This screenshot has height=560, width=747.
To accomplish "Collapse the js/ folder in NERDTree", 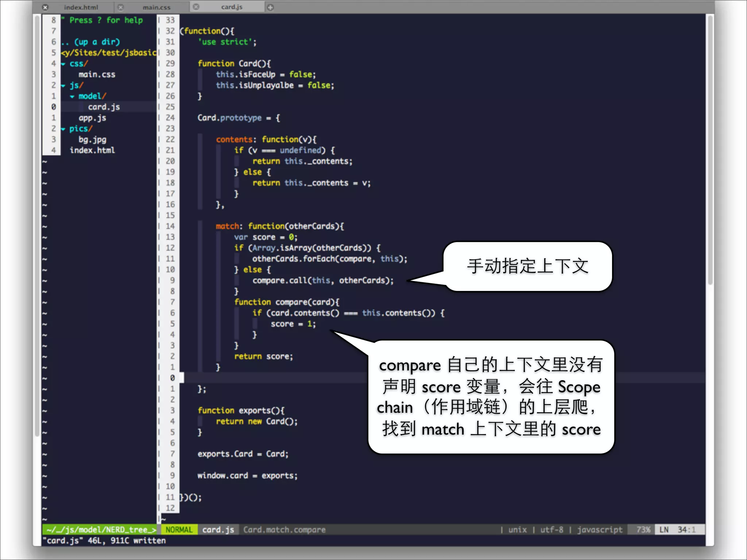I will (x=63, y=86).
